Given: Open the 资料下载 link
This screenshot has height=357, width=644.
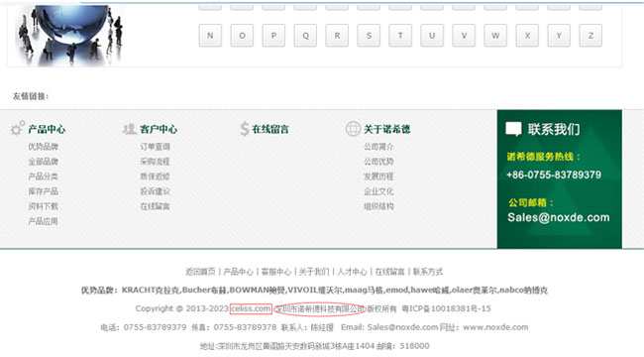Looking at the screenshot, I should (44, 206).
